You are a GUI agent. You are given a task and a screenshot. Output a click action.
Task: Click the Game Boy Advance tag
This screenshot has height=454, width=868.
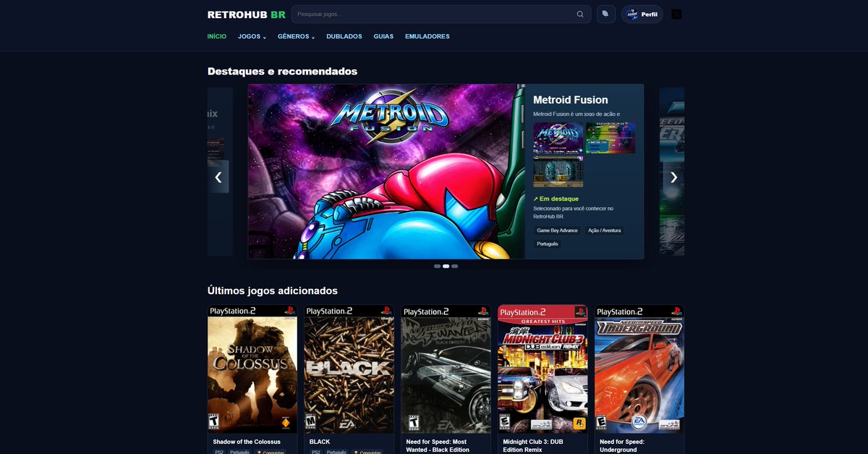click(558, 230)
